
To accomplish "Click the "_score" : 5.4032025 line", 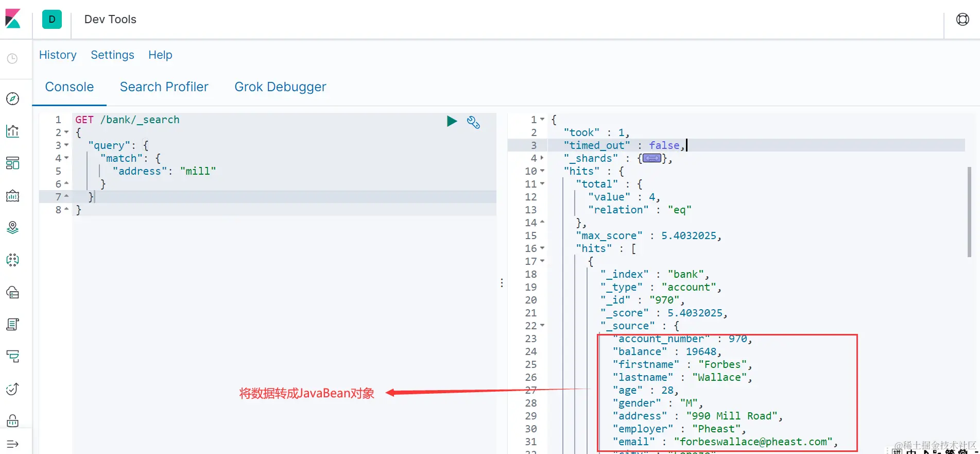I will coord(664,313).
